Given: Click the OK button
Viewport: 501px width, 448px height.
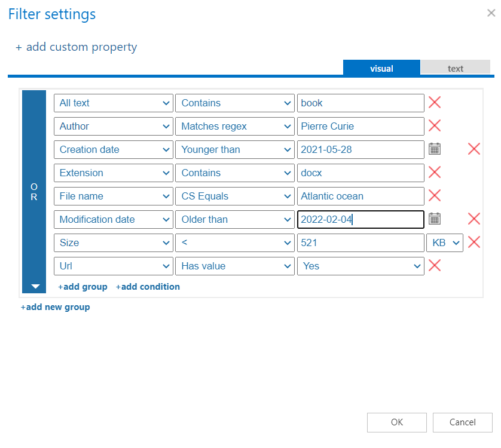Looking at the screenshot, I should [397, 422].
